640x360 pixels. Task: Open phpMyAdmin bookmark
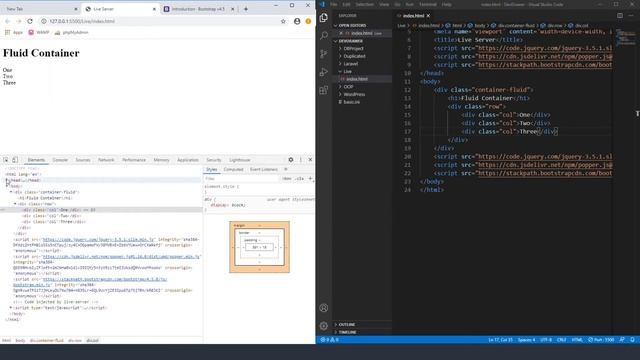pyautogui.click(x=71, y=32)
